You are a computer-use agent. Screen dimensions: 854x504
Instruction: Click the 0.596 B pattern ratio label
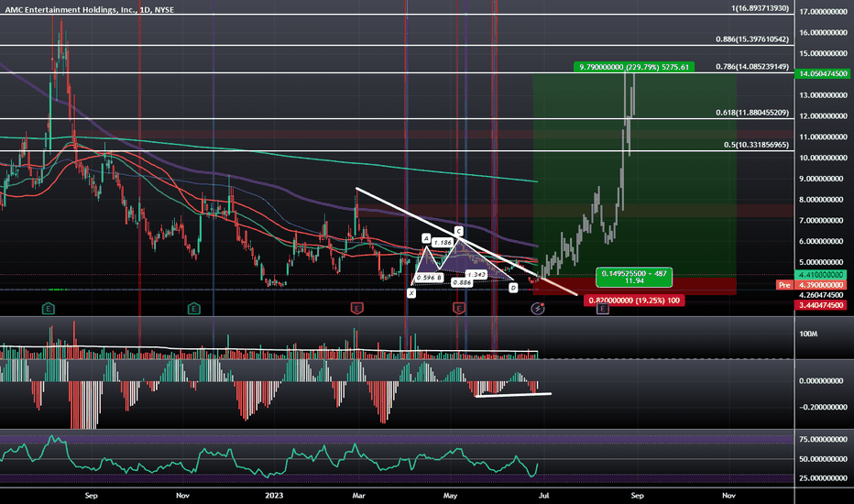[x=429, y=278]
